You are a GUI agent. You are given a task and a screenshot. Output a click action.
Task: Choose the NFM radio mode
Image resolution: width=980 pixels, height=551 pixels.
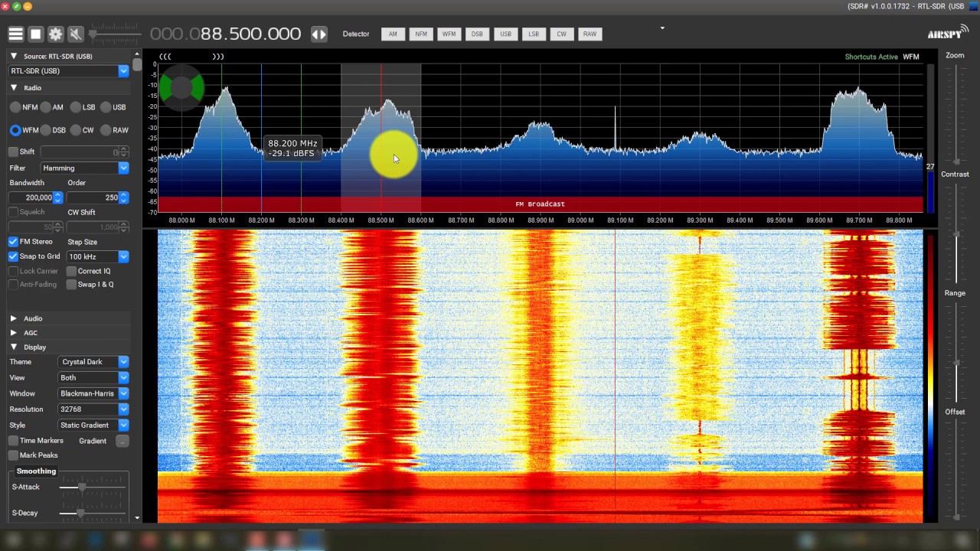coord(15,107)
